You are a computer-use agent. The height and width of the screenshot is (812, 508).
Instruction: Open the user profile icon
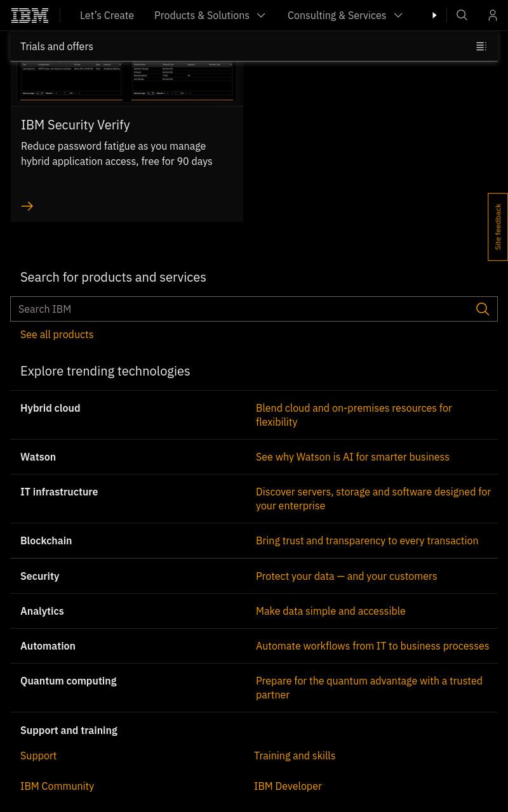tap(493, 15)
